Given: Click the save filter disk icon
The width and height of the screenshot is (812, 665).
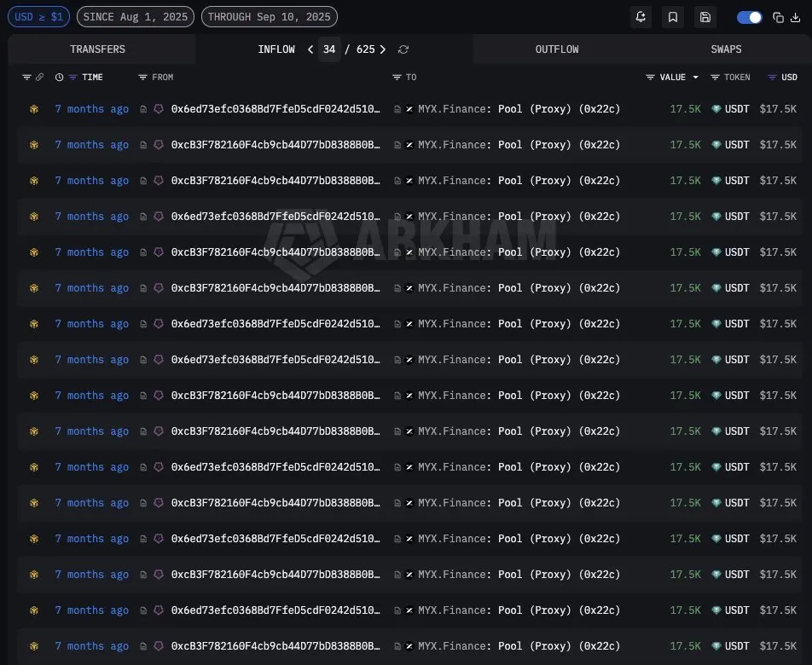Looking at the screenshot, I should tap(705, 17).
